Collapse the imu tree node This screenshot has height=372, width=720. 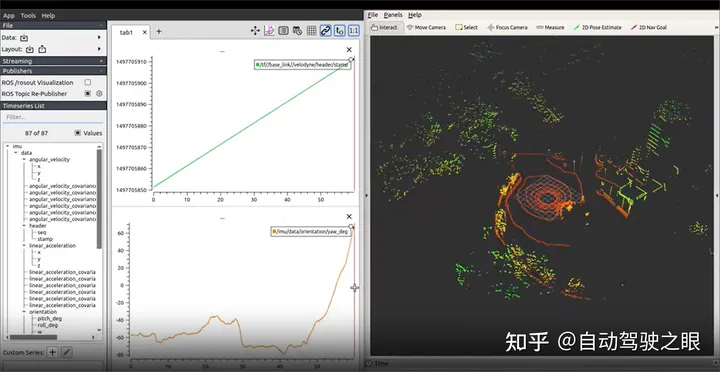point(8,147)
